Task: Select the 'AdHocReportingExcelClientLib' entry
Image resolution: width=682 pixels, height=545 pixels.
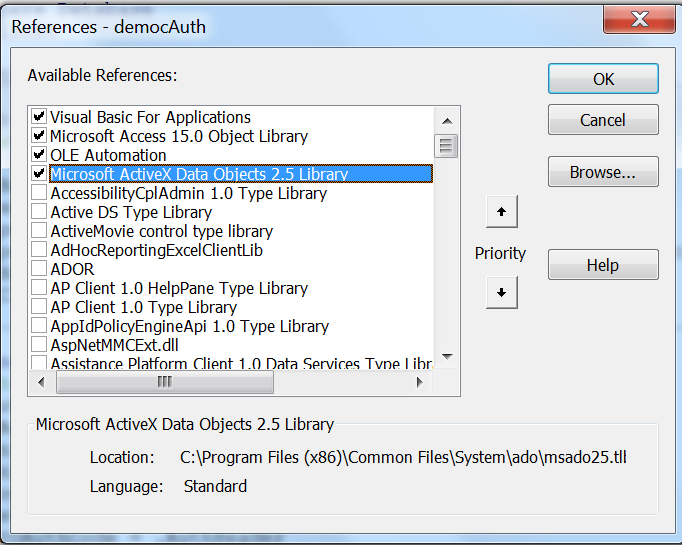Action: (x=157, y=250)
